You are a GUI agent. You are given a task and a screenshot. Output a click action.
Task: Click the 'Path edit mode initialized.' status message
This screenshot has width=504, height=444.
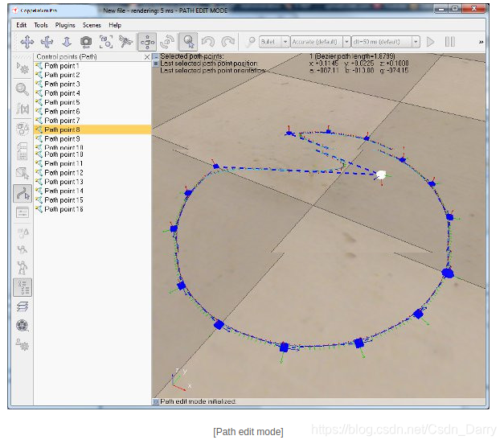(x=198, y=401)
